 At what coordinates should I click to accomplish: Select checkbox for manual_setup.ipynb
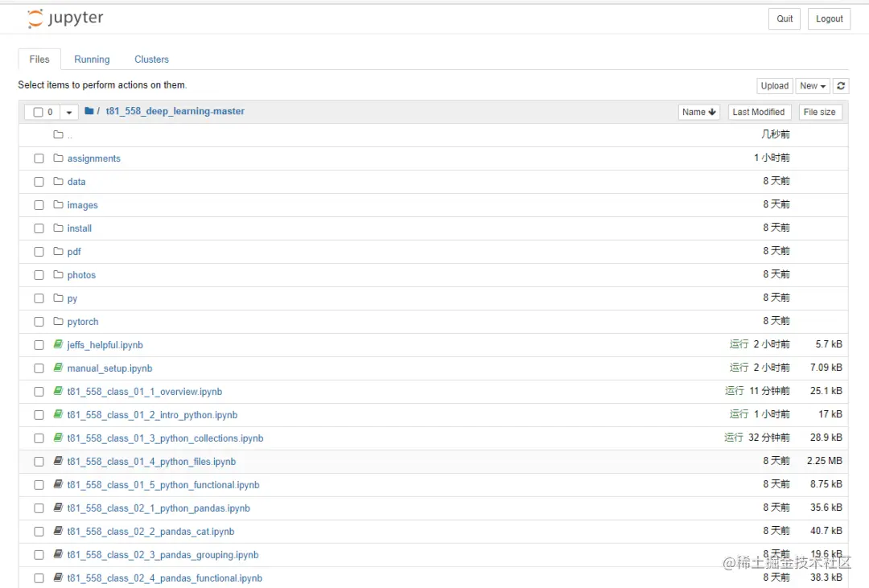click(39, 368)
